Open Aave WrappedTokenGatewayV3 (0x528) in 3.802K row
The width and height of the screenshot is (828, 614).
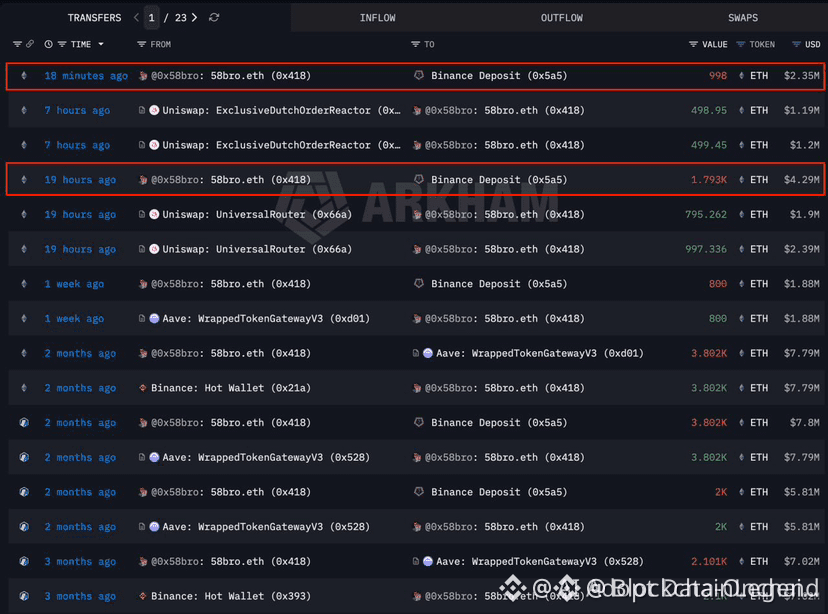click(x=266, y=458)
